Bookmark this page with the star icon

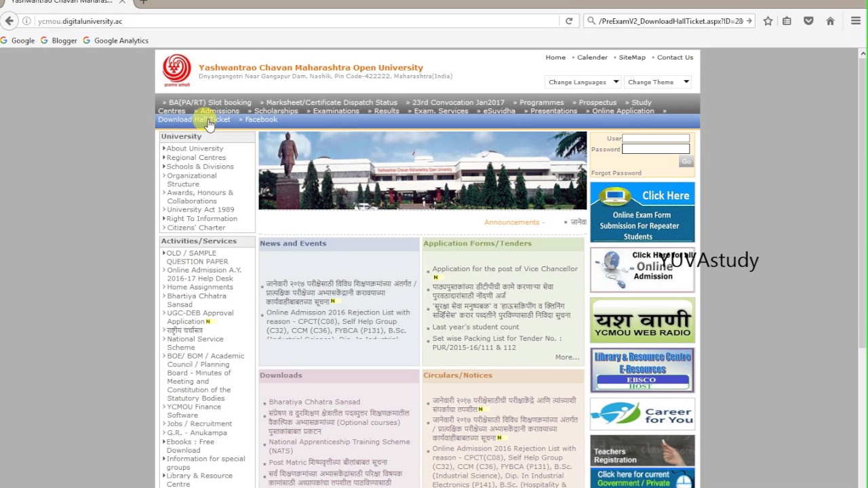(768, 21)
